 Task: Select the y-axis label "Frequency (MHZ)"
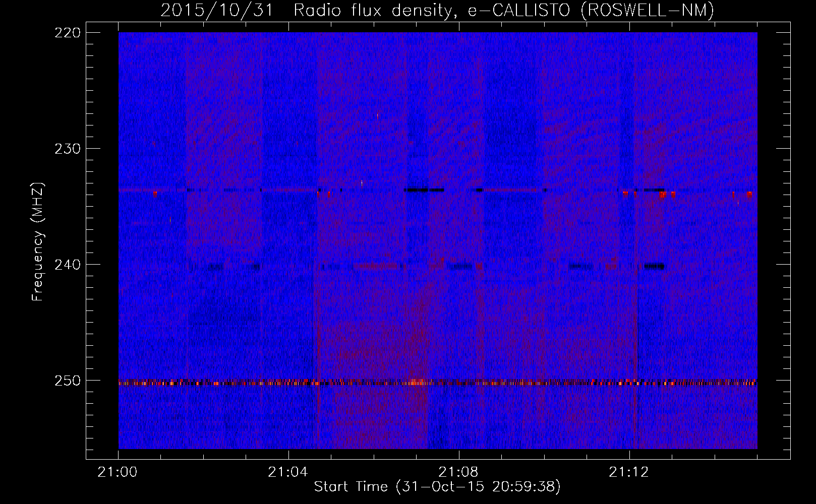coord(38,242)
